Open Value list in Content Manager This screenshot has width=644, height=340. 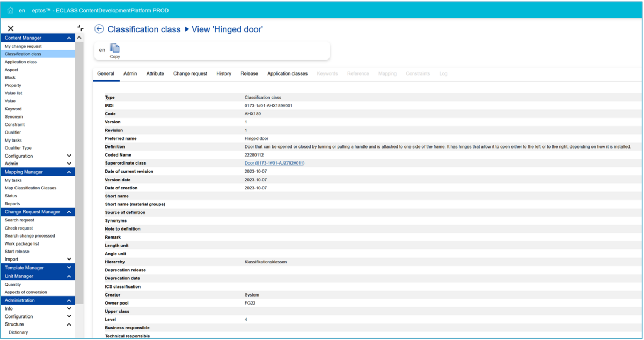pyautogui.click(x=13, y=93)
